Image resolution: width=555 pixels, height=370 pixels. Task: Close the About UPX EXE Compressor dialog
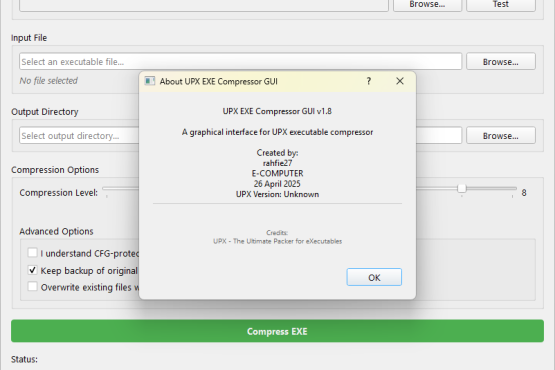click(x=400, y=81)
